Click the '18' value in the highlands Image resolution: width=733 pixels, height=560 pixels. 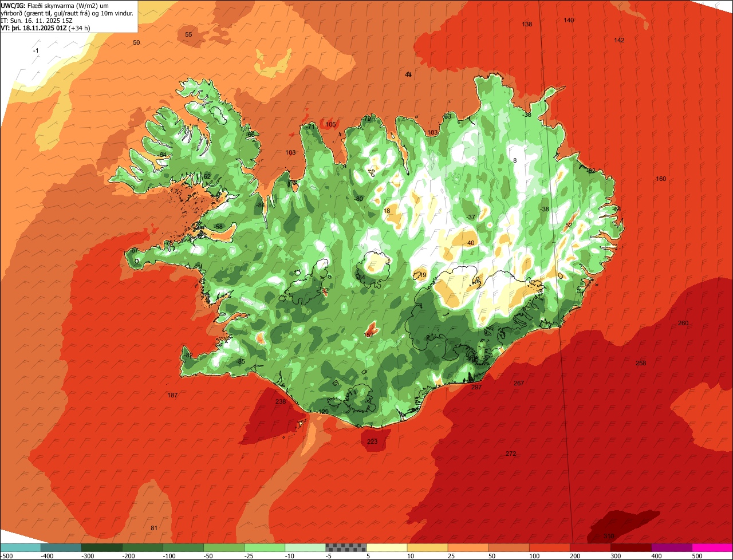pos(387,211)
